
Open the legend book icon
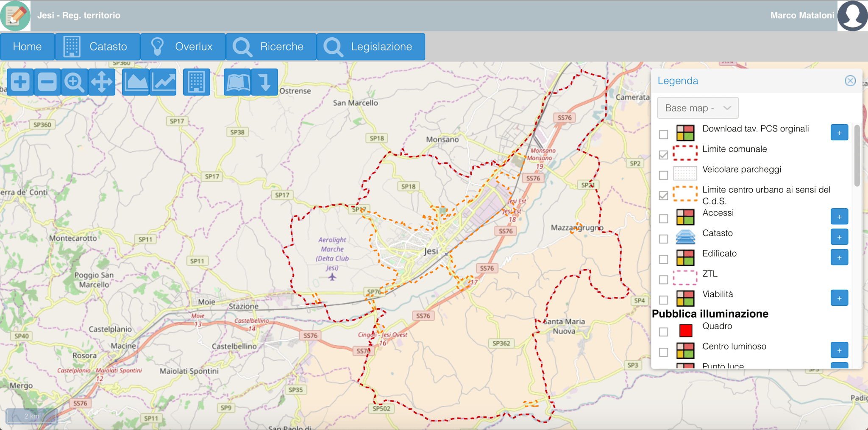click(x=238, y=82)
